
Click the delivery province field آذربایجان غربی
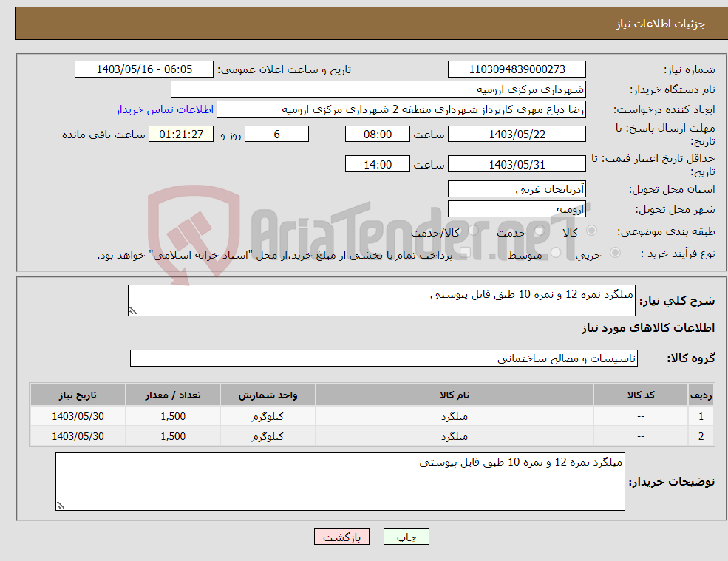[517, 189]
